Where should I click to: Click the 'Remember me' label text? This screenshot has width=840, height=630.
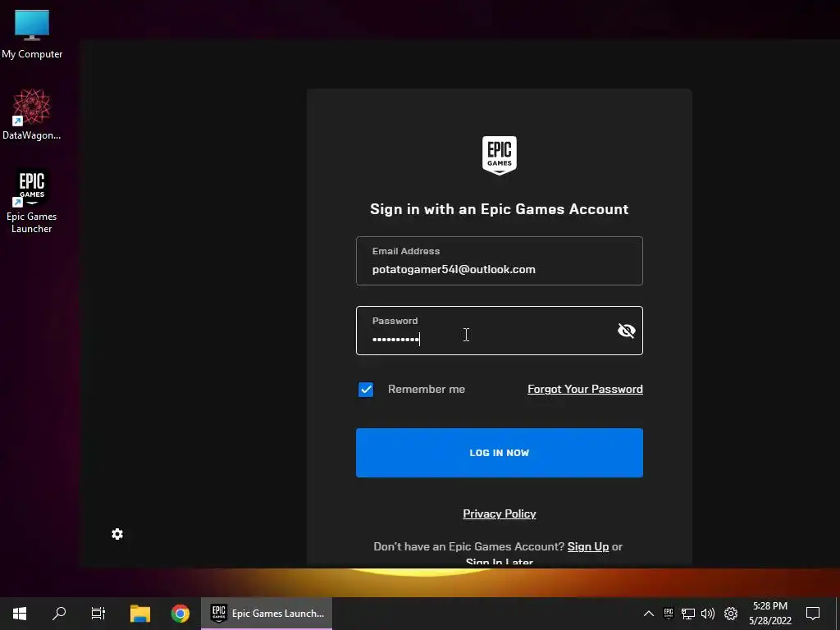427,389
